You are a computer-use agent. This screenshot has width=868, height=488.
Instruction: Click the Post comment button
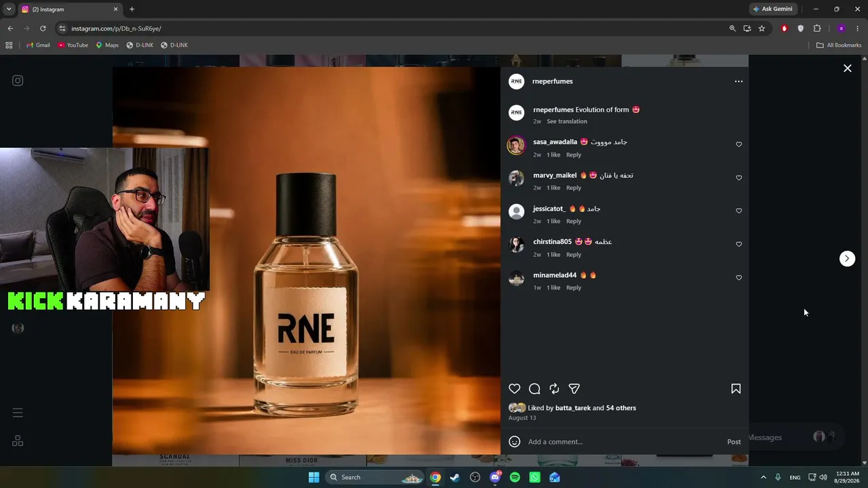(x=734, y=442)
